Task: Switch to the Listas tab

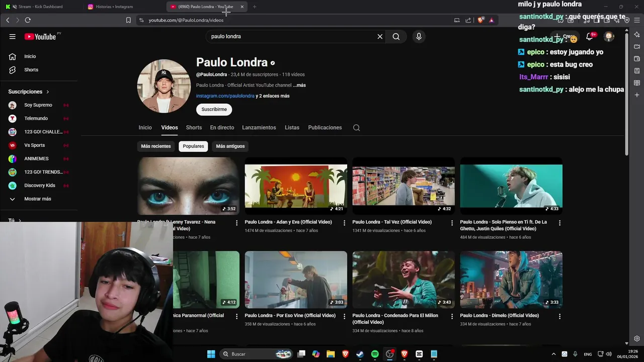Action: [x=292, y=128]
